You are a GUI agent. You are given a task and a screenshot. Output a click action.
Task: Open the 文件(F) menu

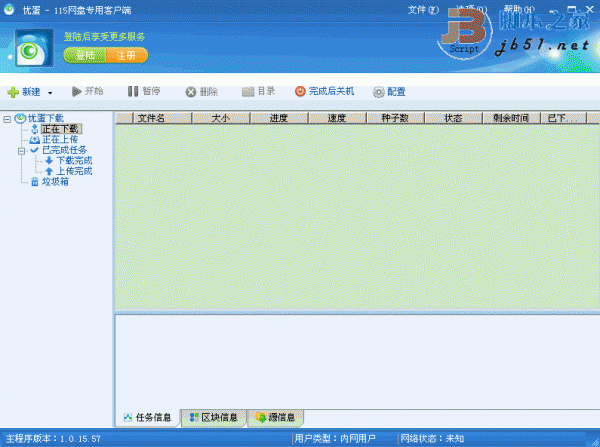pos(423,10)
